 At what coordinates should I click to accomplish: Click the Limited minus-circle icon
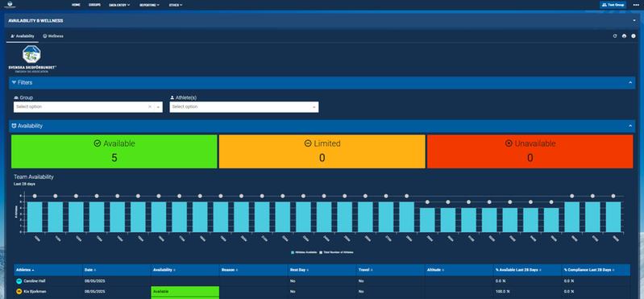(x=308, y=143)
